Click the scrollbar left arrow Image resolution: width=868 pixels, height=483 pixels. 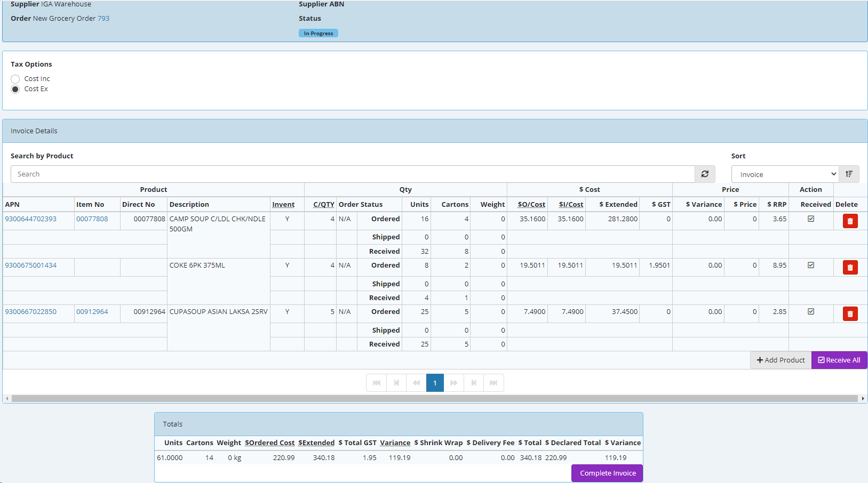click(6, 398)
